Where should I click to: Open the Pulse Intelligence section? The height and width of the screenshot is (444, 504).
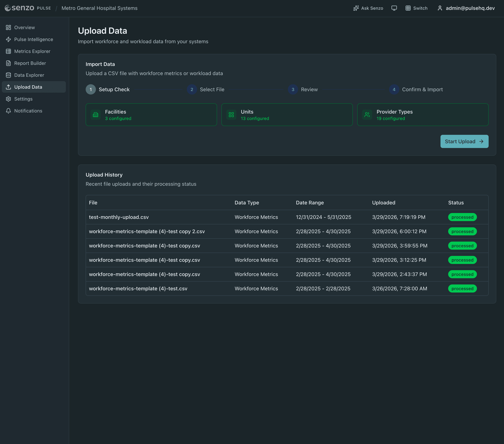coord(33,39)
